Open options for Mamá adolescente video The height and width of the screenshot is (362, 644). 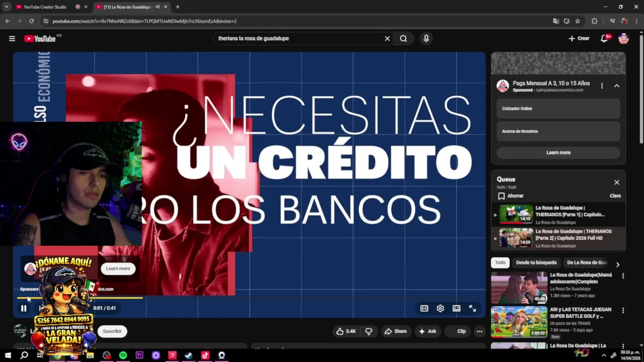[x=623, y=276]
